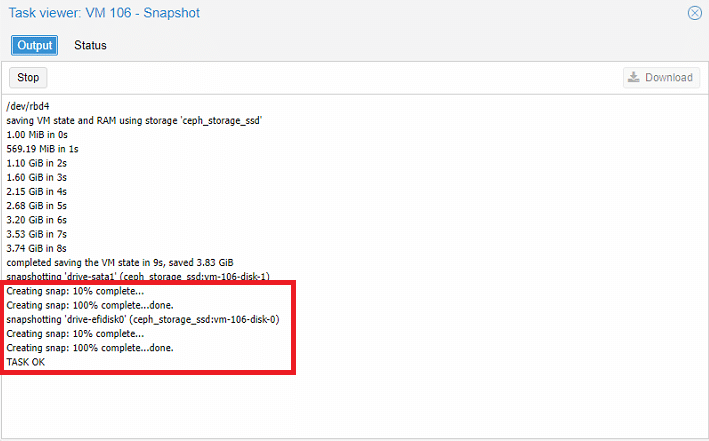
Task: Click the '3.20 GiB in 6s' entry
Action: click(37, 220)
